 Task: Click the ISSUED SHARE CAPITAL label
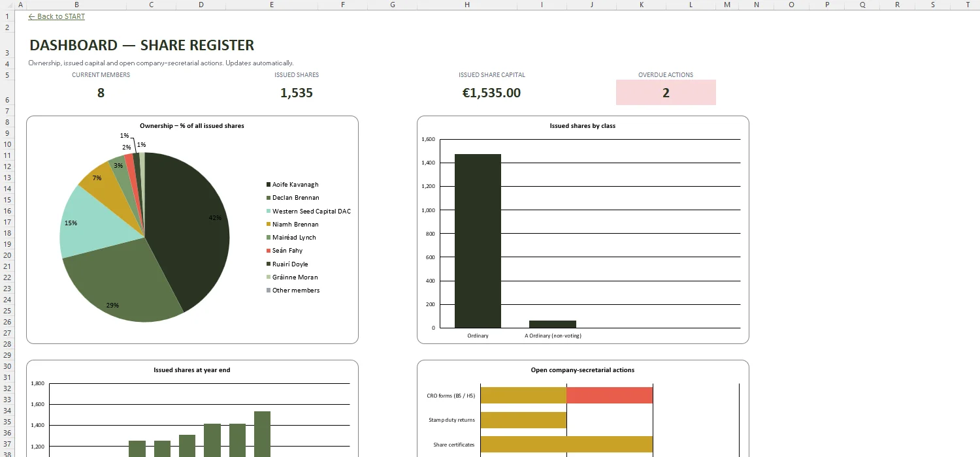tap(492, 75)
